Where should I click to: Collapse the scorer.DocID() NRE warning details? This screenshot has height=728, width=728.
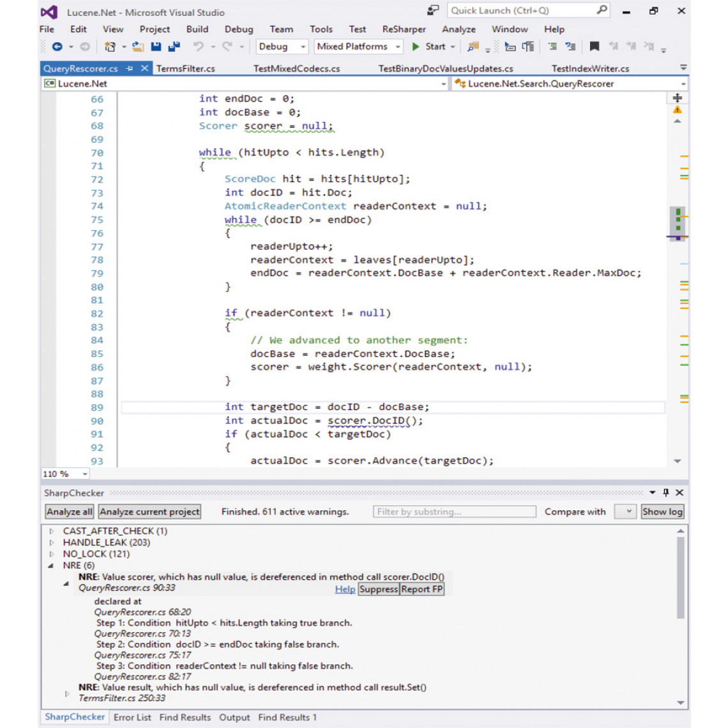click(x=66, y=584)
